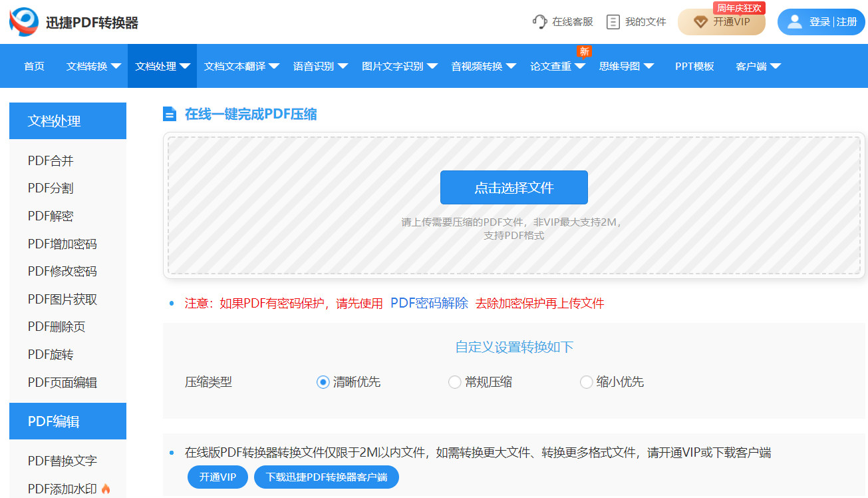Viewport: 868px width, 498px height.
Task: Open the PPT模板 nav item
Action: [x=694, y=66]
